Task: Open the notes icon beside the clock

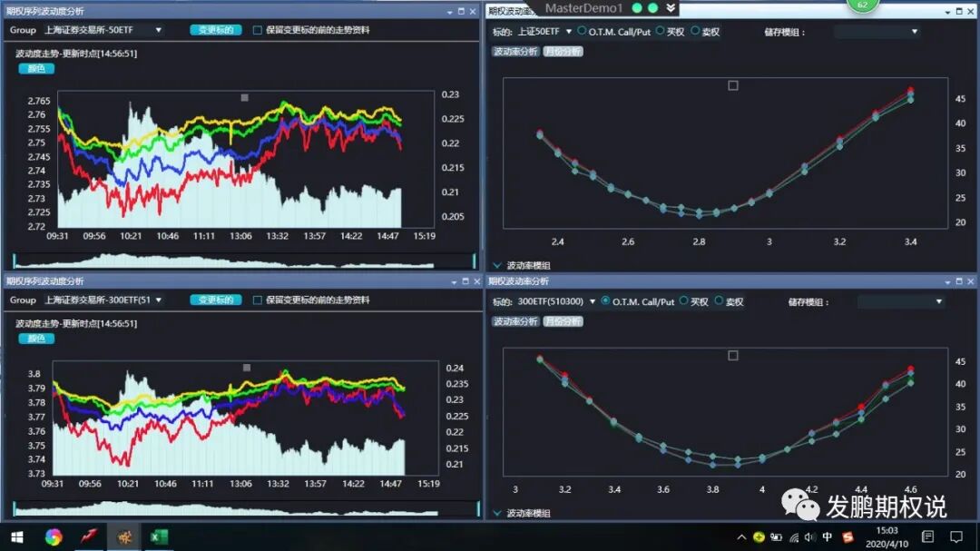Action: click(x=928, y=536)
